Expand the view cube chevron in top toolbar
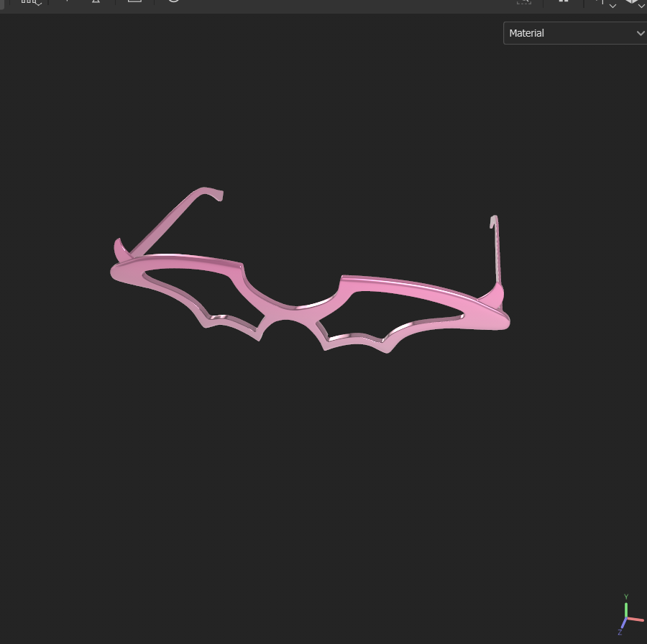Screen dimensions: 647x644 pos(642,5)
